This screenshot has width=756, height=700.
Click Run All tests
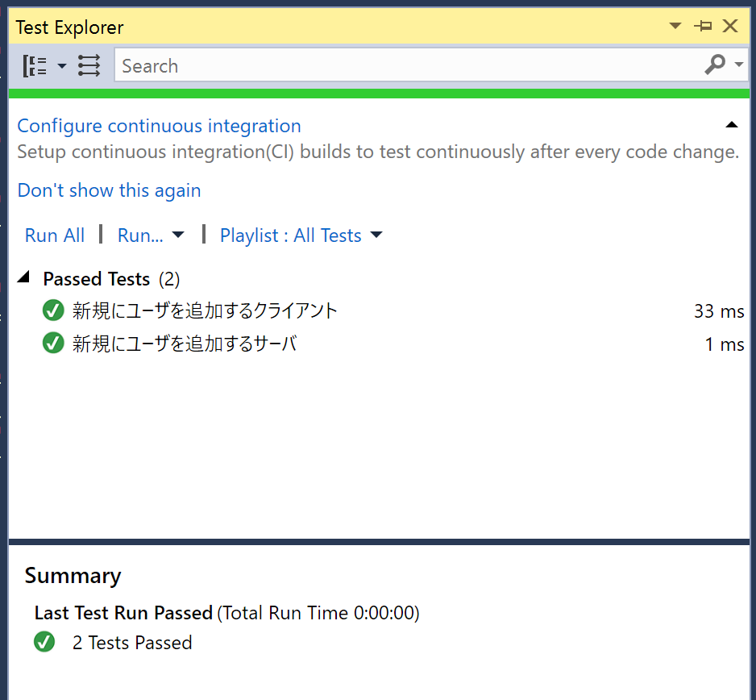point(55,235)
